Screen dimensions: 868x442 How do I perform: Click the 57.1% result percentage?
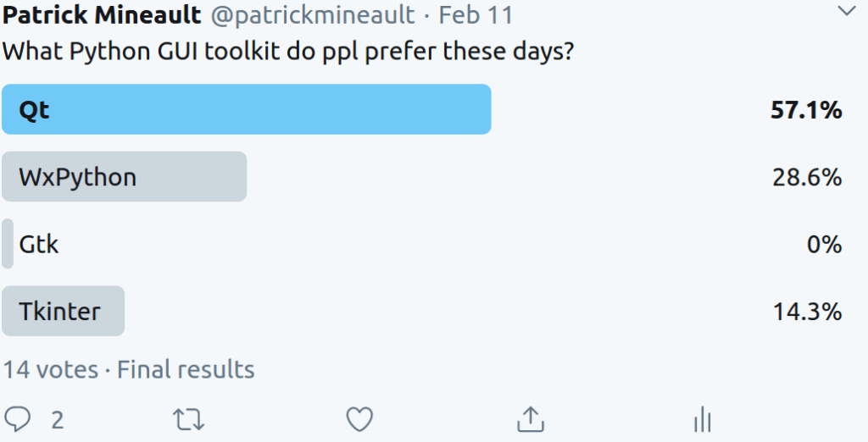(806, 110)
